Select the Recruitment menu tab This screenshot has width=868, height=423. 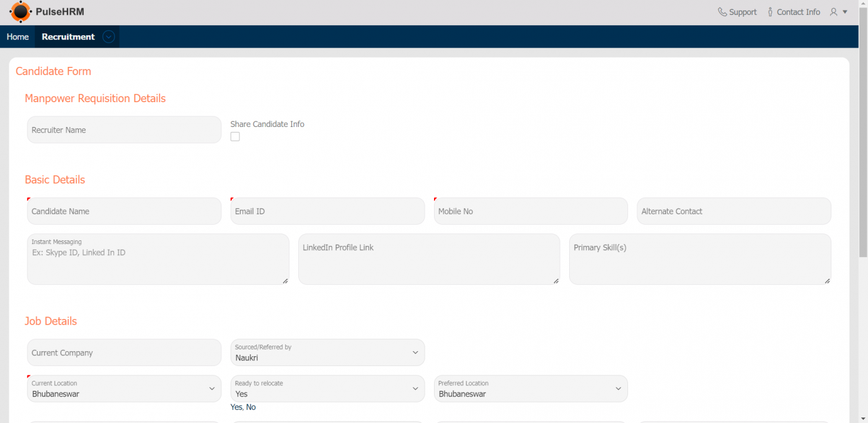68,37
